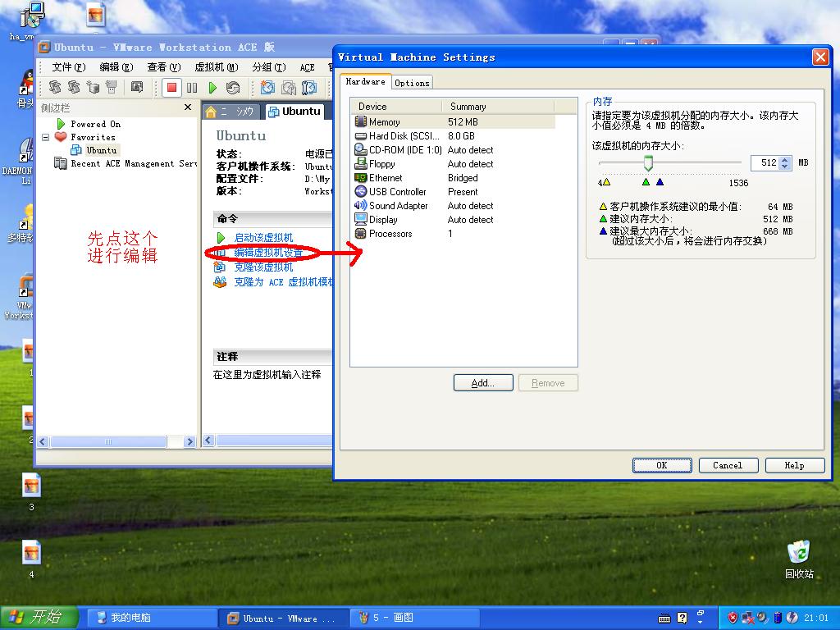Click the Pause (suspend) toolbar icon
Screen dimensions: 840x630
[192, 87]
